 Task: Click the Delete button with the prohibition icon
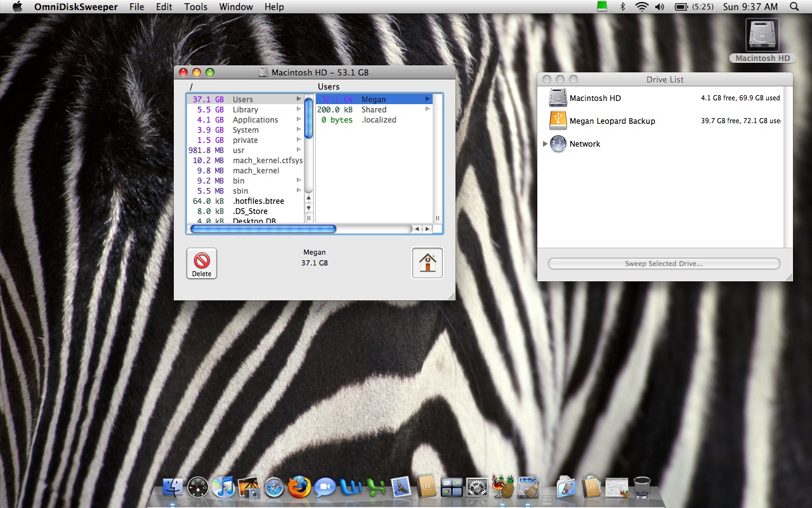pyautogui.click(x=202, y=263)
